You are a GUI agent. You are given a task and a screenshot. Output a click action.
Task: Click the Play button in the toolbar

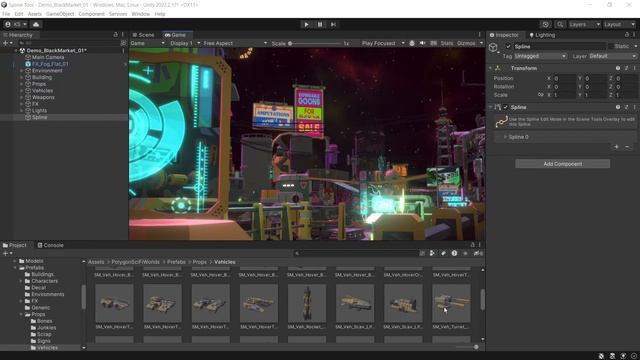[x=307, y=24]
